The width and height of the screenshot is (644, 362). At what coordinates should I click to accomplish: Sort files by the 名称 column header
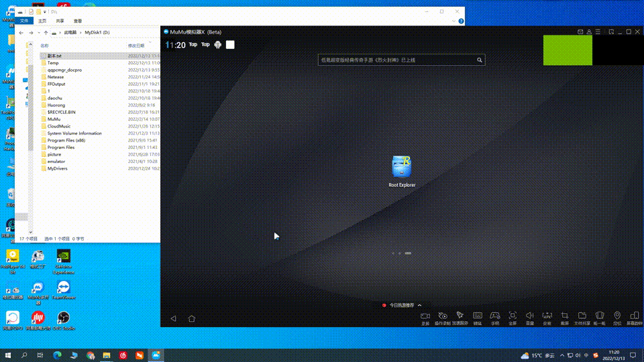[44, 46]
